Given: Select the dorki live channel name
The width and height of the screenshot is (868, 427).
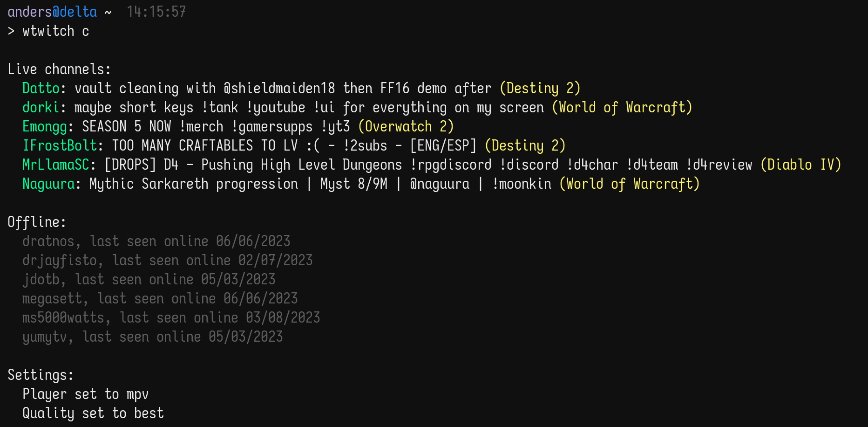Looking at the screenshot, I should pos(41,107).
